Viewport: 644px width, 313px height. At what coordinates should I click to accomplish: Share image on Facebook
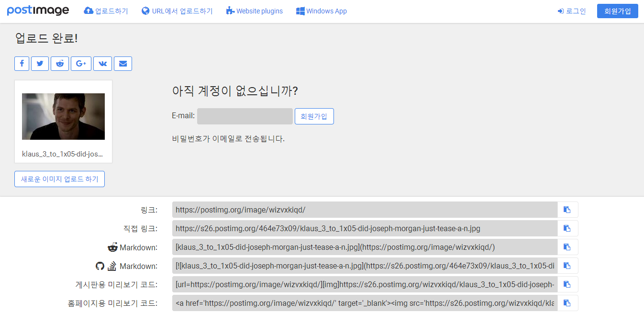22,64
